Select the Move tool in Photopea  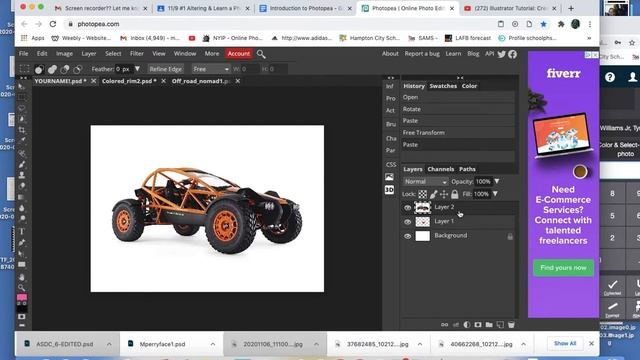pos(22,87)
